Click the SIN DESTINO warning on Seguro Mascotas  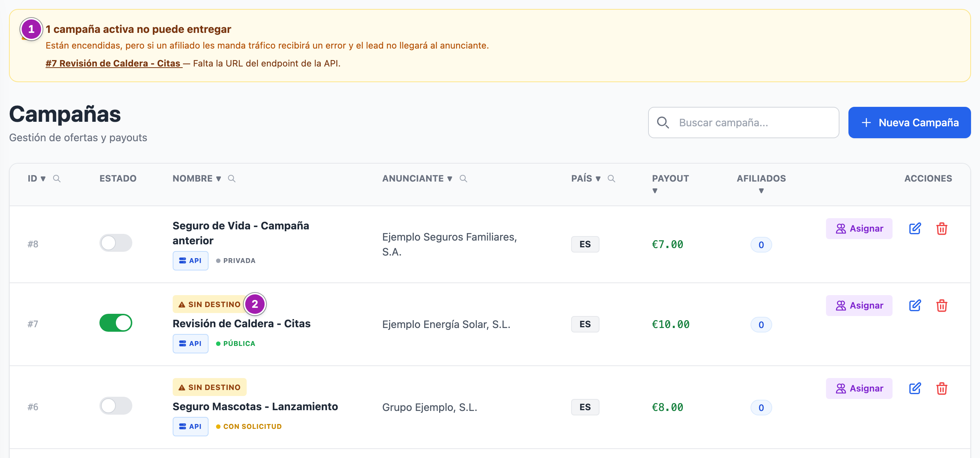click(210, 387)
